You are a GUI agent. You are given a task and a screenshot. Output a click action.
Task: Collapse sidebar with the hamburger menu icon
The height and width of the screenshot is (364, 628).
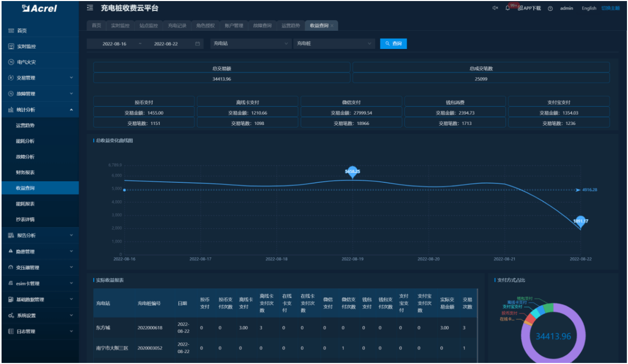(x=90, y=8)
